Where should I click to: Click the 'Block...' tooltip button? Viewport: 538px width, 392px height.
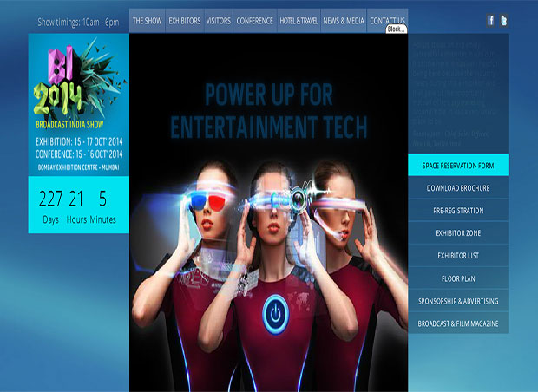coord(397,29)
